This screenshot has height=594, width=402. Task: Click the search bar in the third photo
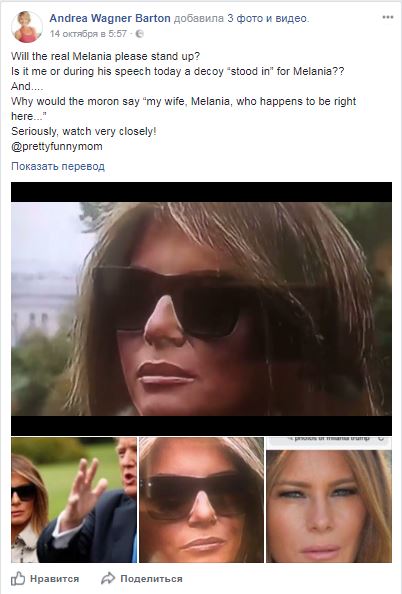coord(329,439)
